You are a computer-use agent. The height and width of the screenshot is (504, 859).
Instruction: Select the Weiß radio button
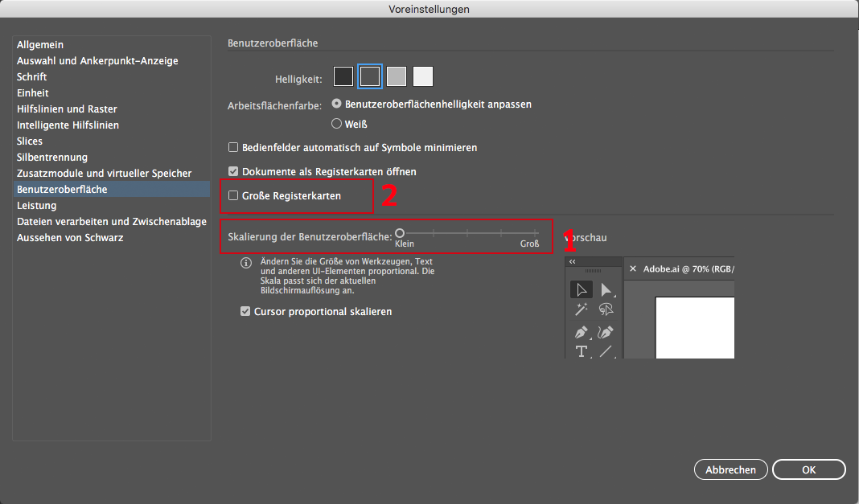pyautogui.click(x=336, y=124)
